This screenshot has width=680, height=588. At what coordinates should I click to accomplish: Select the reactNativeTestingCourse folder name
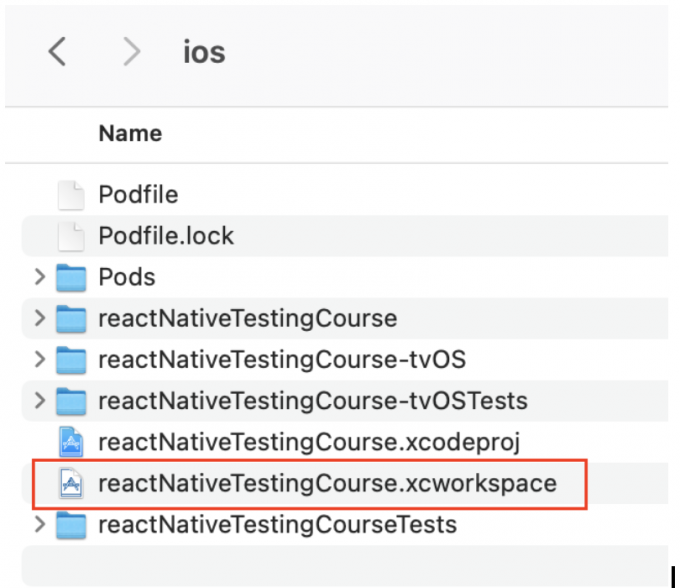tap(248, 319)
